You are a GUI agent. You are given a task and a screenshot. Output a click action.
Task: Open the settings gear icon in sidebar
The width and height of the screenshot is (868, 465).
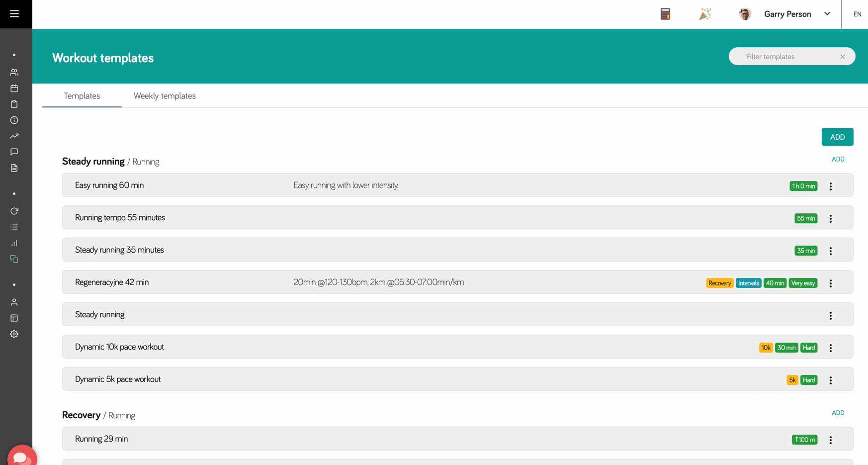pyautogui.click(x=14, y=334)
